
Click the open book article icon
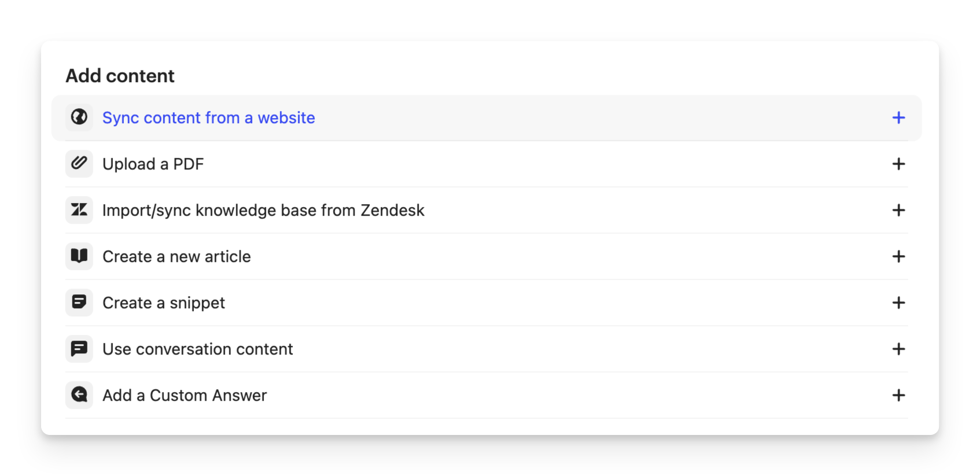79,256
